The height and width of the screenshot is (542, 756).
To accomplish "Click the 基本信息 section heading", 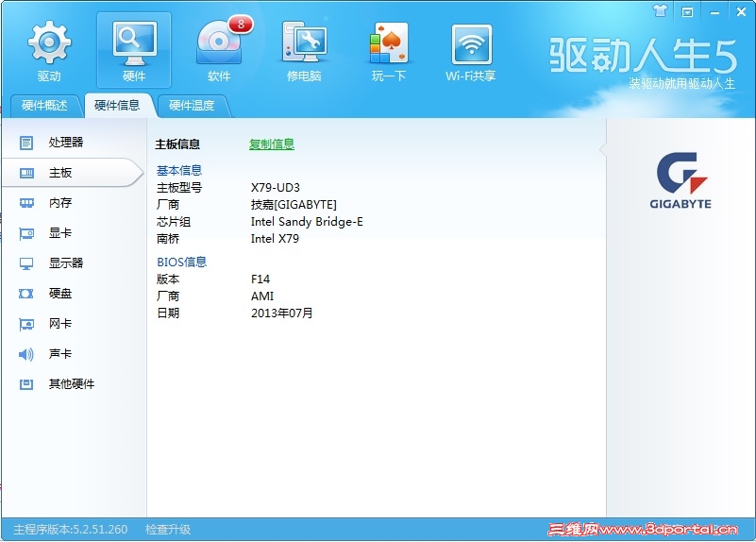I will [x=179, y=170].
